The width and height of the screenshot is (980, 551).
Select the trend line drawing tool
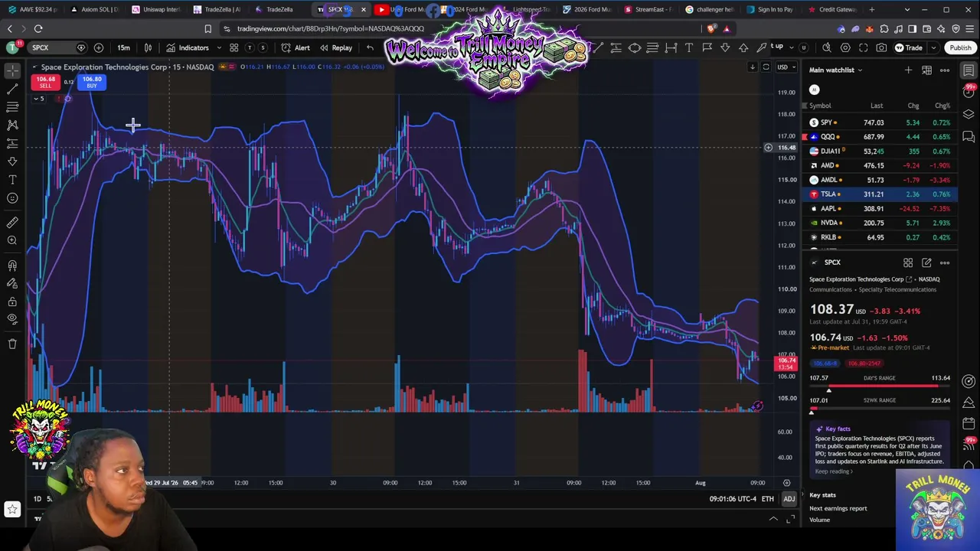pyautogui.click(x=12, y=89)
